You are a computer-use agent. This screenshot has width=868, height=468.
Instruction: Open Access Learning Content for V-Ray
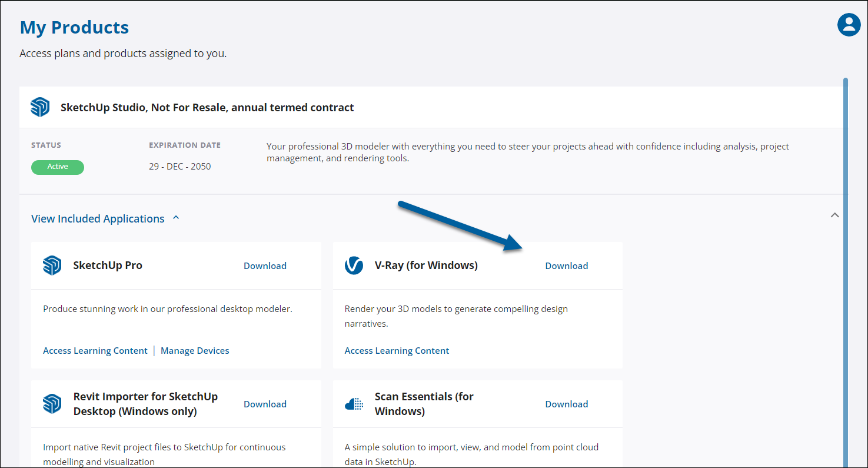click(x=397, y=351)
